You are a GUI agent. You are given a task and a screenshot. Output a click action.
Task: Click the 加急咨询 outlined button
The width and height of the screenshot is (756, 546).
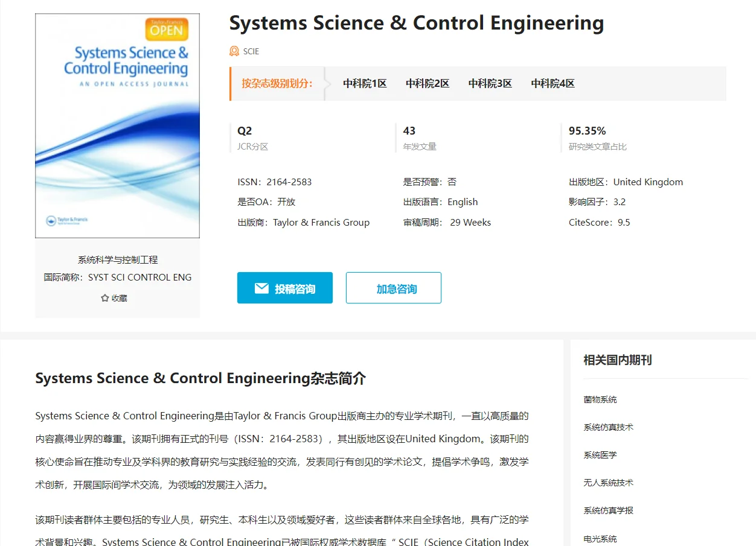pos(393,288)
